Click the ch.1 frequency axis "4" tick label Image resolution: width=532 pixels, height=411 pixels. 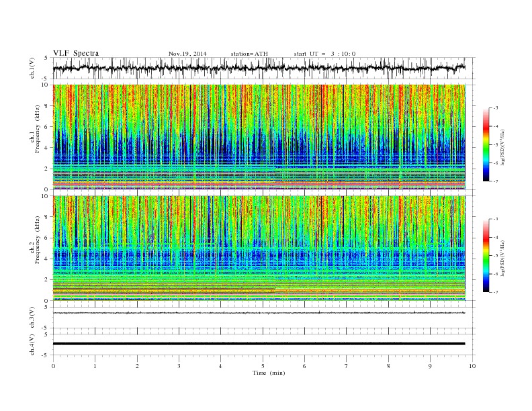tap(46, 148)
